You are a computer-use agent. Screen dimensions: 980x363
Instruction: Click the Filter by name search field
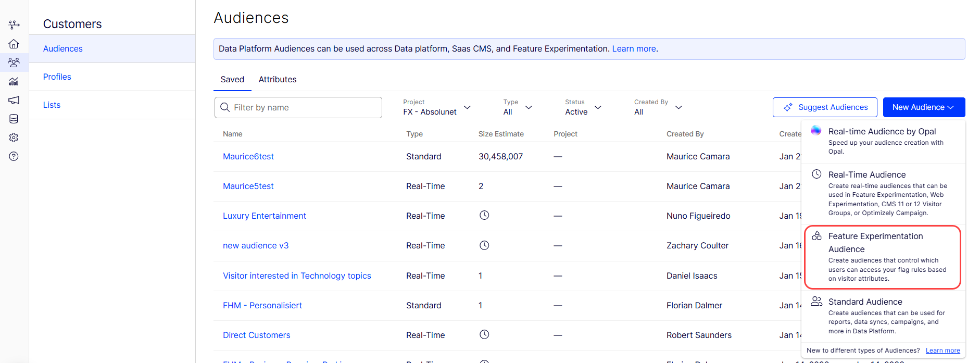tap(298, 107)
